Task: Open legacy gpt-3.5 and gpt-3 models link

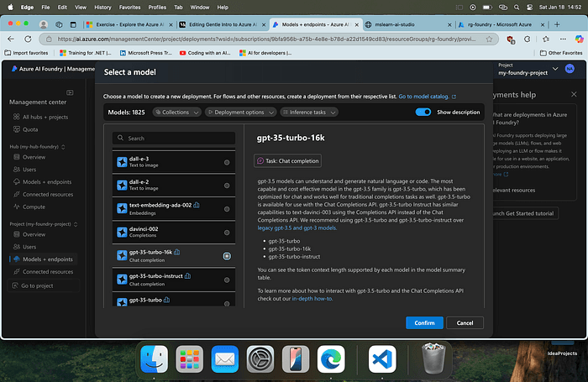Action: [297, 228]
